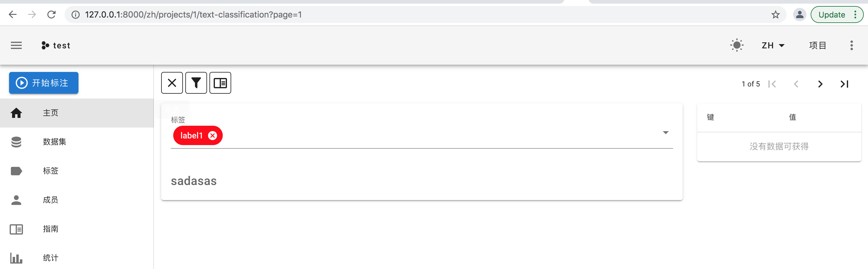This screenshot has height=269, width=868.
Task: Open the 指南 guideline page
Action: [50, 228]
